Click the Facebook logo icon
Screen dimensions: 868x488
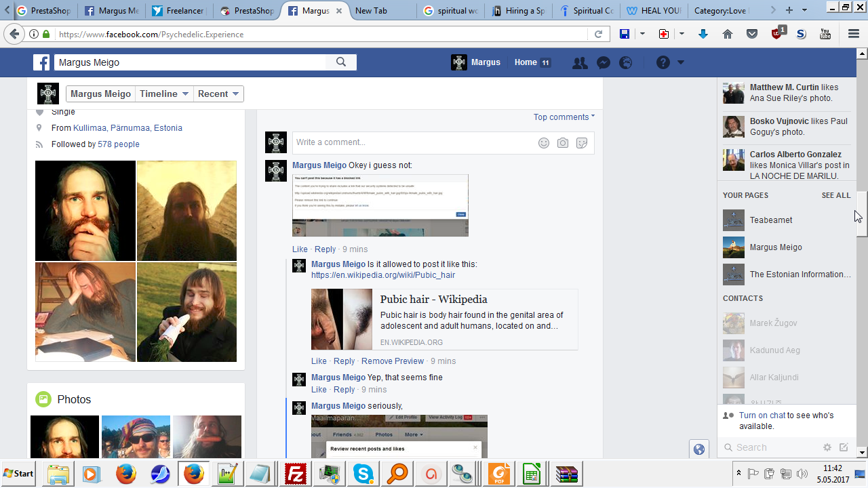[x=41, y=62]
